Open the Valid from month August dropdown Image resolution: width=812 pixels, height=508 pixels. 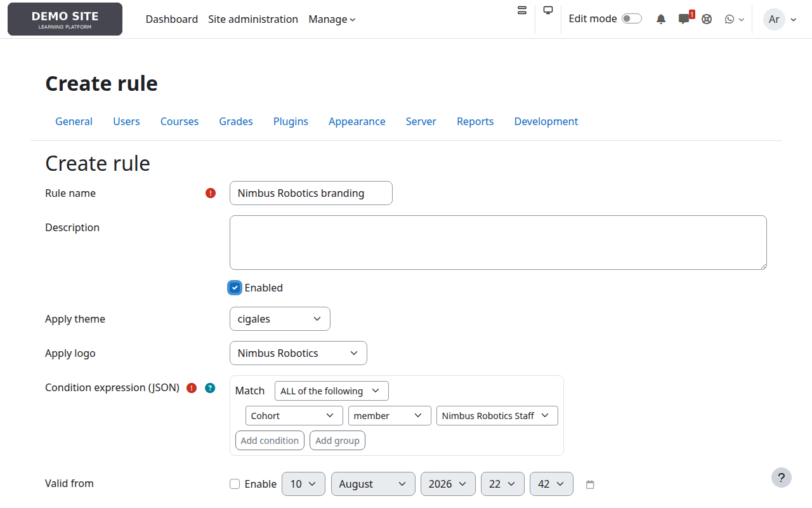tap(373, 484)
